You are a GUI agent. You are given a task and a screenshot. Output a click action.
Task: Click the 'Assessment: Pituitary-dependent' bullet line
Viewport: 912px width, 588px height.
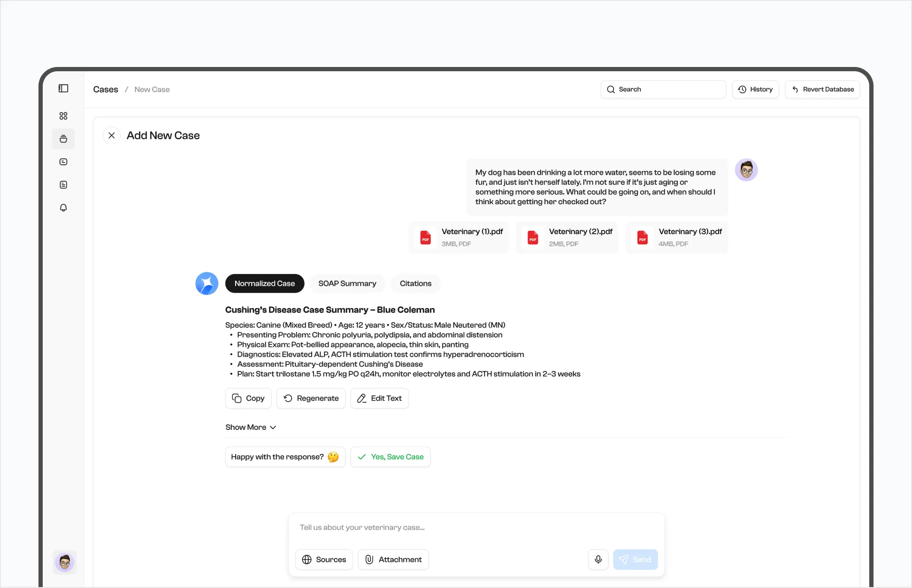330,364
